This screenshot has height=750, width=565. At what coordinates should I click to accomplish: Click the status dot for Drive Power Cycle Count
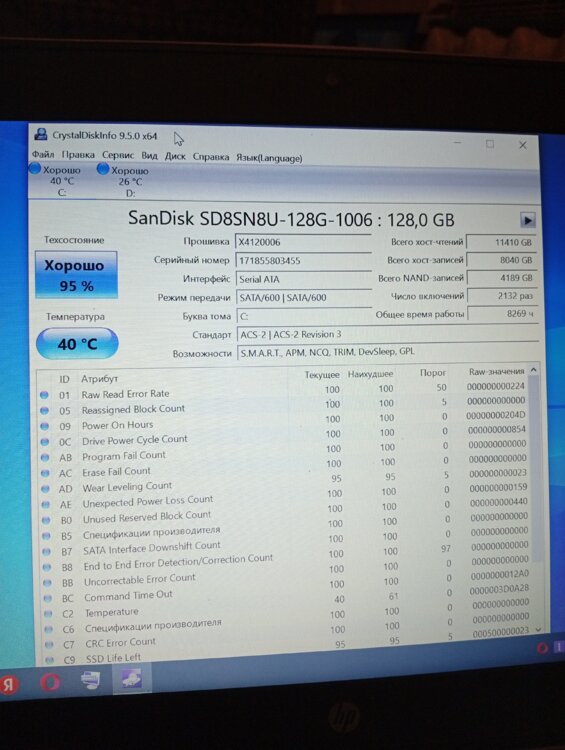pos(45,441)
